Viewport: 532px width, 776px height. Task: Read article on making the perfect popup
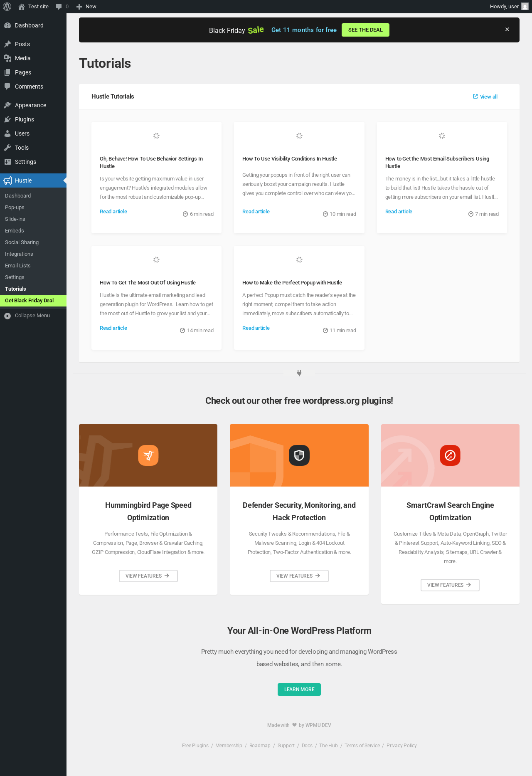(x=256, y=328)
